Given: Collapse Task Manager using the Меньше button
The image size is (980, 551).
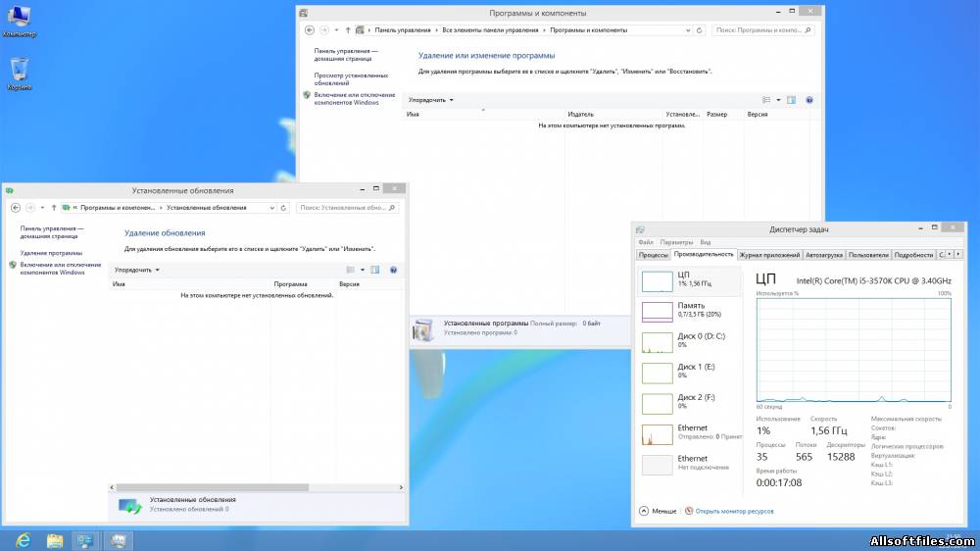Looking at the screenshot, I should (658, 511).
